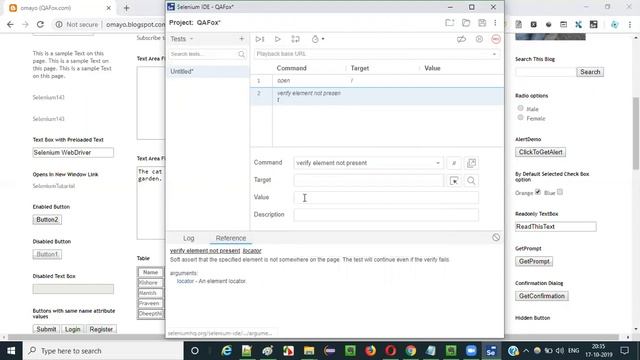Toggle the Orange checkbox
This screenshot has width=640, height=360.
point(538,192)
